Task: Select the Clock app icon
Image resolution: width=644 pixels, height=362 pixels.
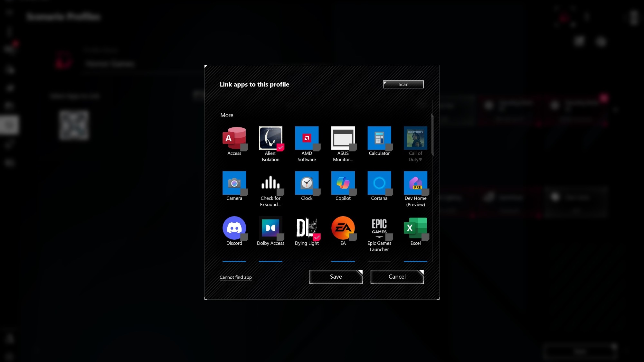Action: pos(307,183)
